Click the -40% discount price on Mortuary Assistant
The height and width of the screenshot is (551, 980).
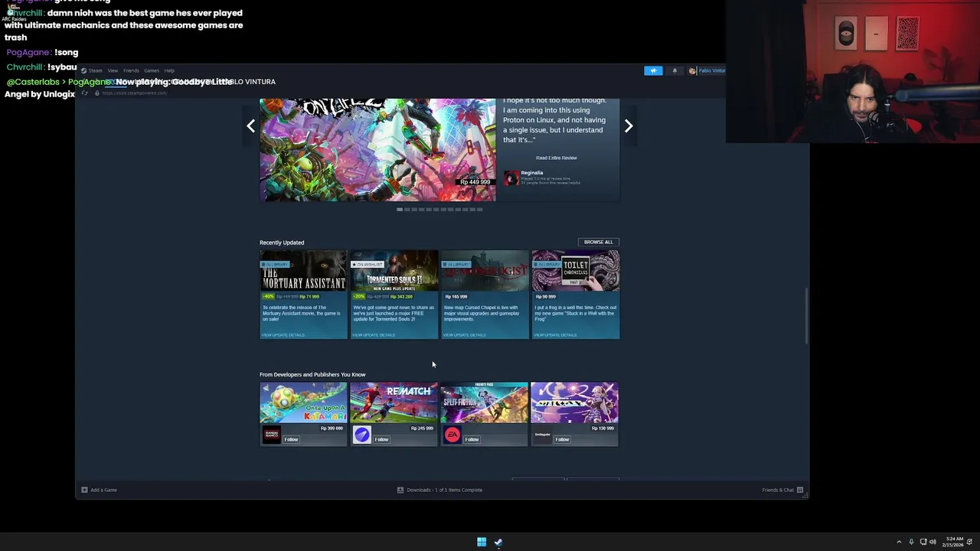[291, 296]
